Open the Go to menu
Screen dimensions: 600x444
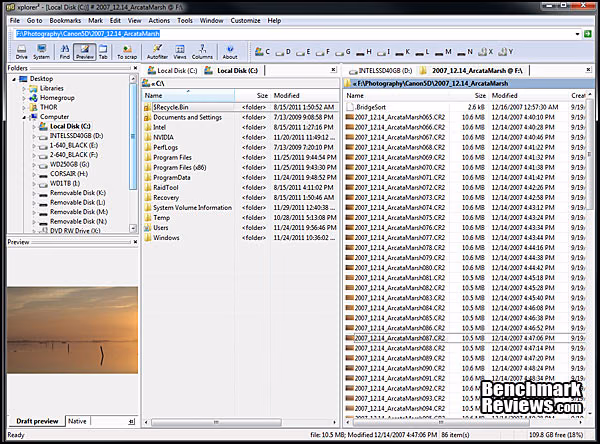(34, 21)
